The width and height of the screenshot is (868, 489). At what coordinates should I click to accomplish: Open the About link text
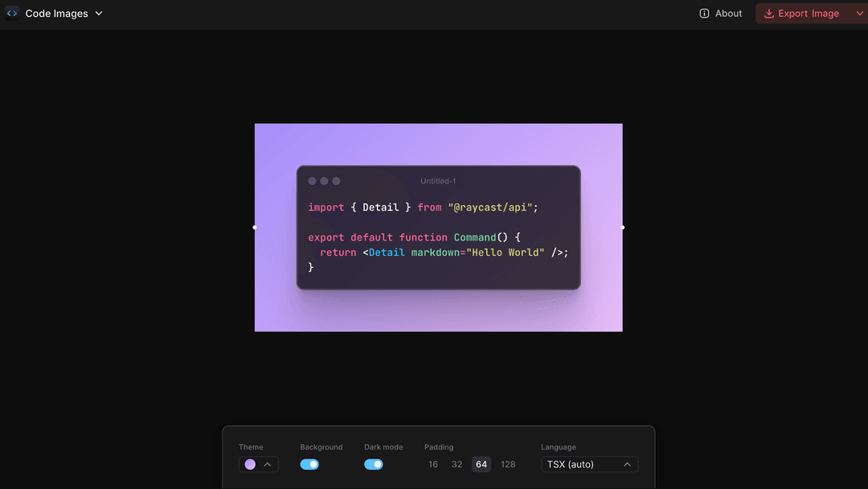[x=728, y=14]
